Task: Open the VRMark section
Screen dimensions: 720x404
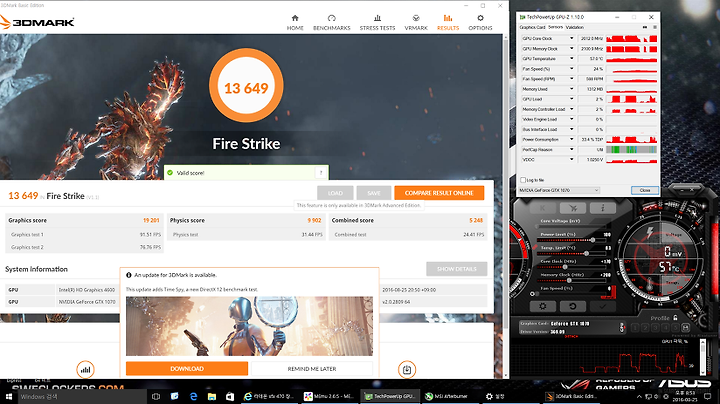Action: pos(416,22)
